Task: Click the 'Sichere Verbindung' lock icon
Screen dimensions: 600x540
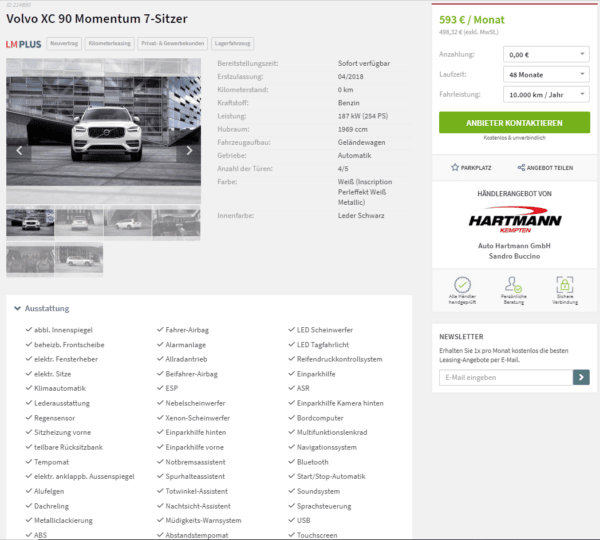Action: [564, 285]
